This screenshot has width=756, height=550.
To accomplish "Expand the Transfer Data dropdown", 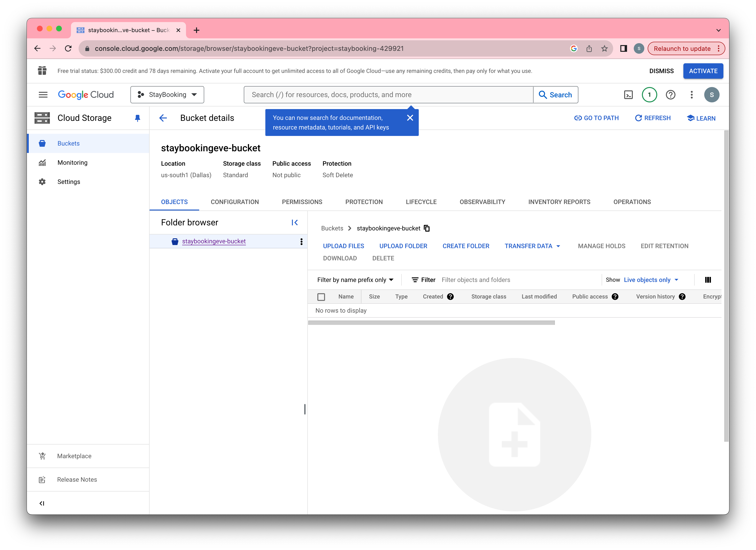I will (532, 246).
